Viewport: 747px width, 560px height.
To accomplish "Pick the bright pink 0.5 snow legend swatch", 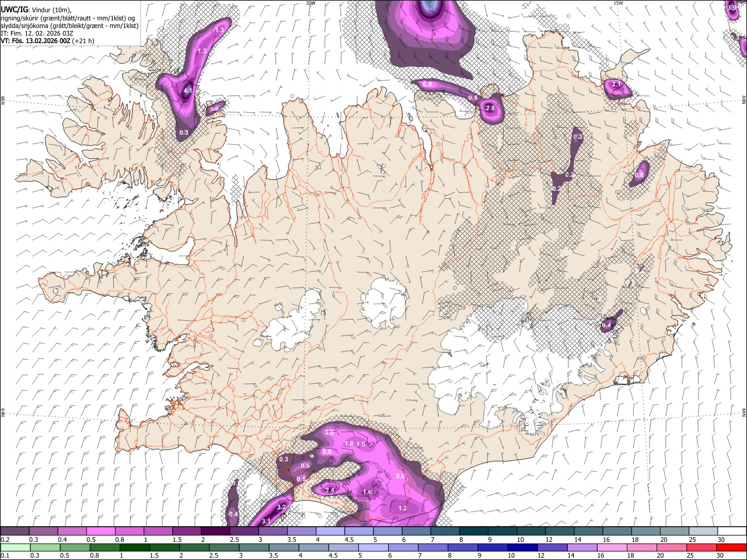I will click(x=100, y=531).
